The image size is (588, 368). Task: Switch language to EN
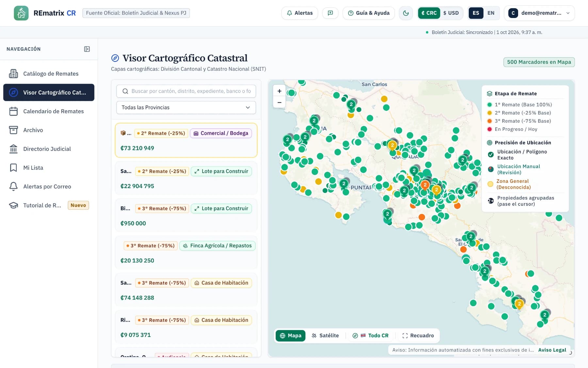pyautogui.click(x=491, y=13)
